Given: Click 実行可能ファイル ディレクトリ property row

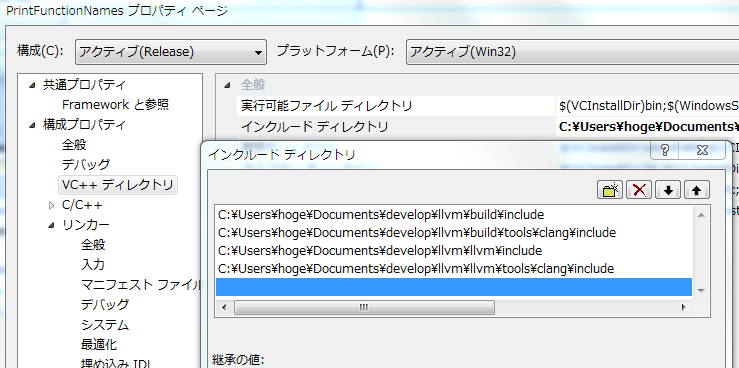Looking at the screenshot, I should [x=396, y=106].
